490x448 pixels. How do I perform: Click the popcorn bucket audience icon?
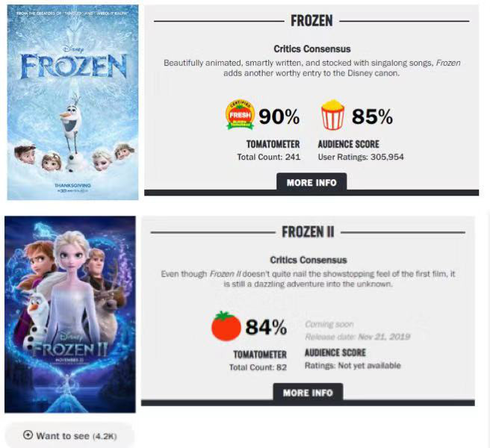(333, 115)
